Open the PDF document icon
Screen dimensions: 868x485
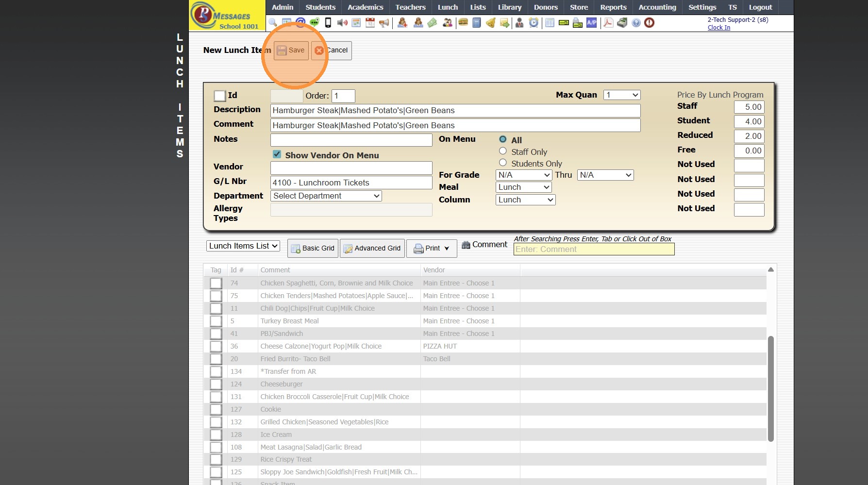(x=608, y=23)
